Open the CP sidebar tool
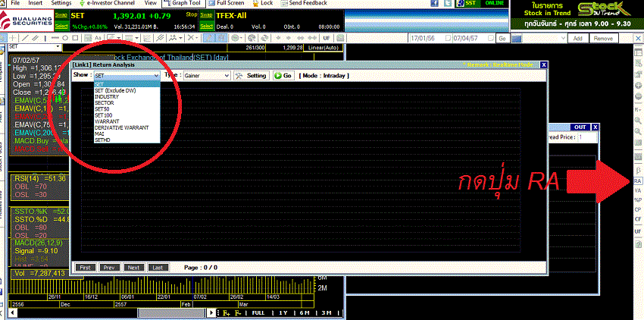644x320 pixels. 638,209
